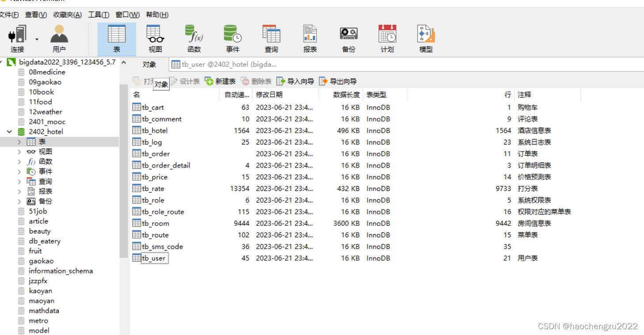644x335 pixels.
Task: Open the User (用户) toolbar button
Action: [59, 39]
